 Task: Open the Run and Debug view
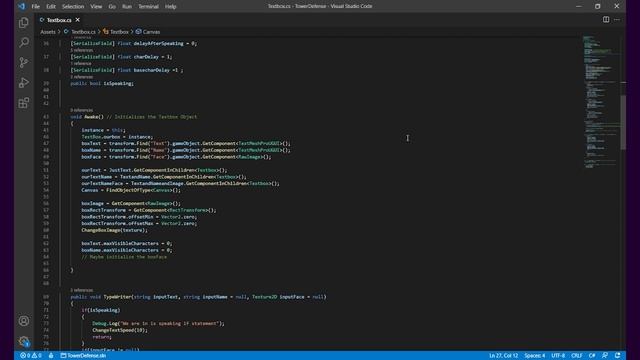tap(24, 82)
